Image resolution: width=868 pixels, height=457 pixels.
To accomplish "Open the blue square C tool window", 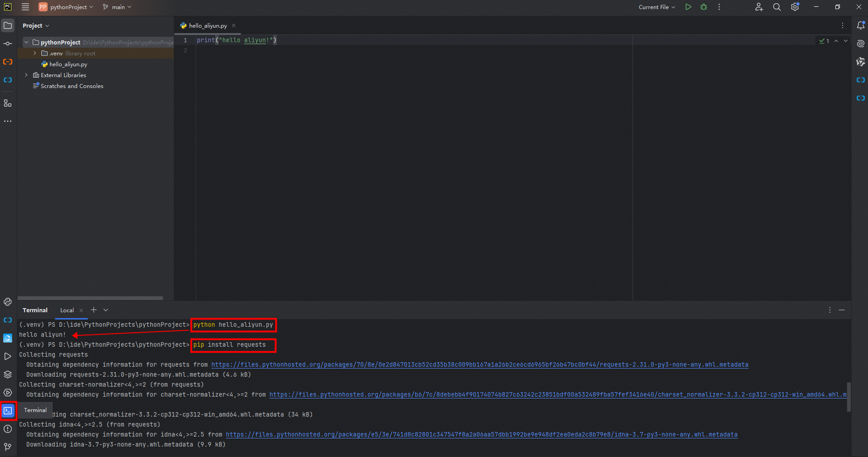I will (x=8, y=338).
